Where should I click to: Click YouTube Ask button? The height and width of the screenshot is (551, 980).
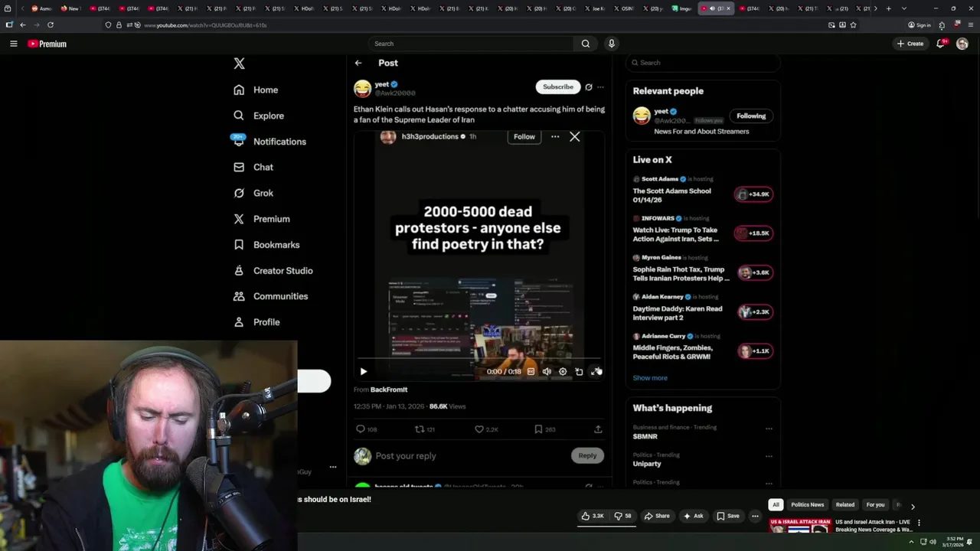(693, 516)
